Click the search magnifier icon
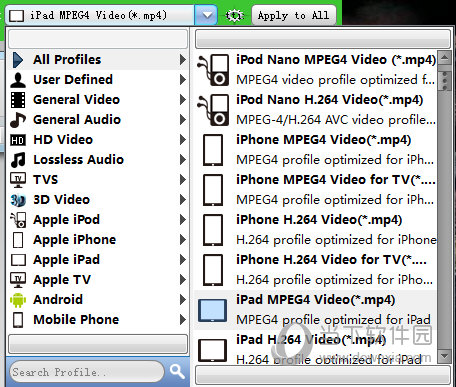456x387 pixels. click(177, 371)
